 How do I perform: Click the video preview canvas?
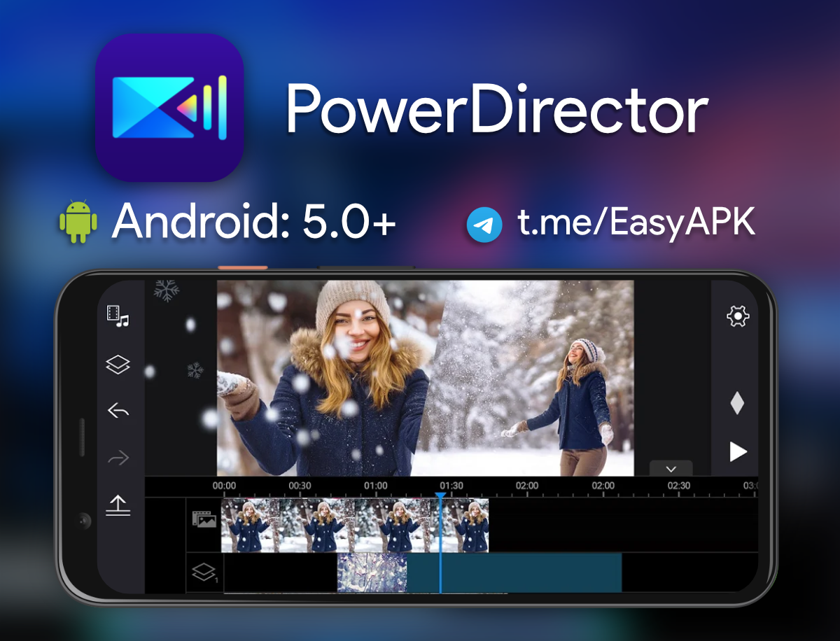[x=425, y=378]
